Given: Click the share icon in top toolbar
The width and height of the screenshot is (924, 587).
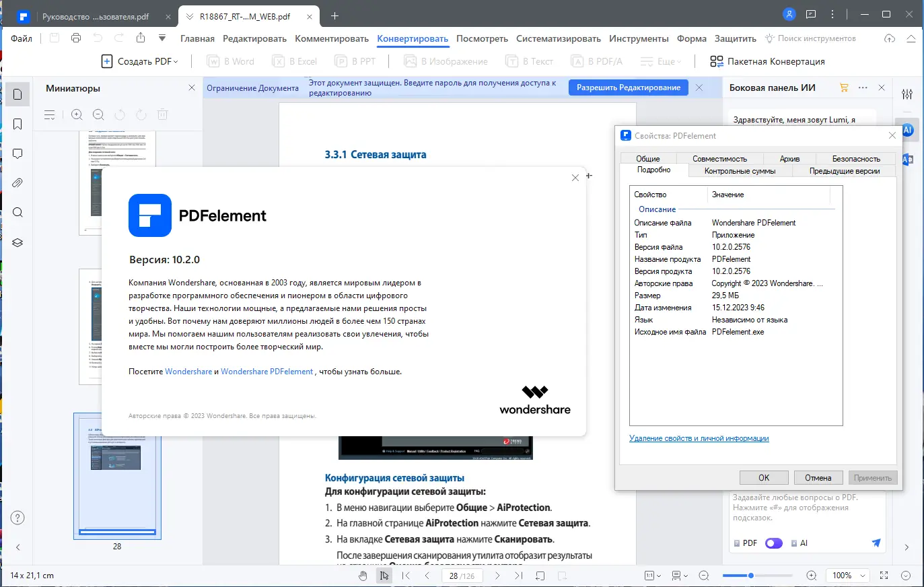Looking at the screenshot, I should 141,38.
